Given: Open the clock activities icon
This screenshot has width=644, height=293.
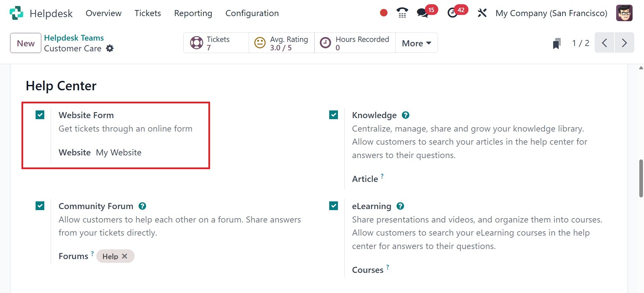Looking at the screenshot, I should (452, 13).
